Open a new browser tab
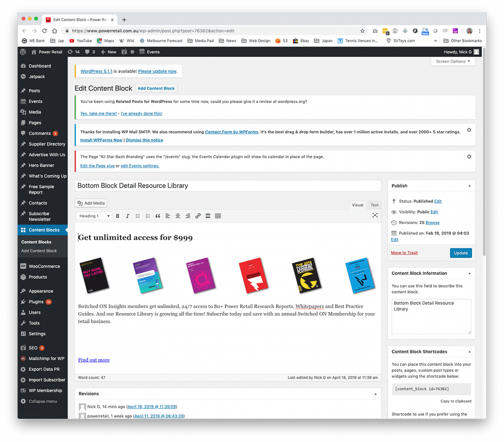This screenshot has width=504, height=442. [124, 20]
